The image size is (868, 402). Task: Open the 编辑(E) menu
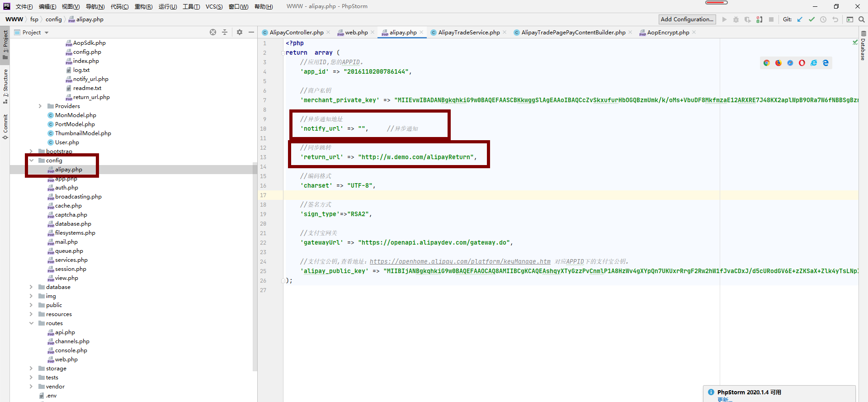point(47,6)
